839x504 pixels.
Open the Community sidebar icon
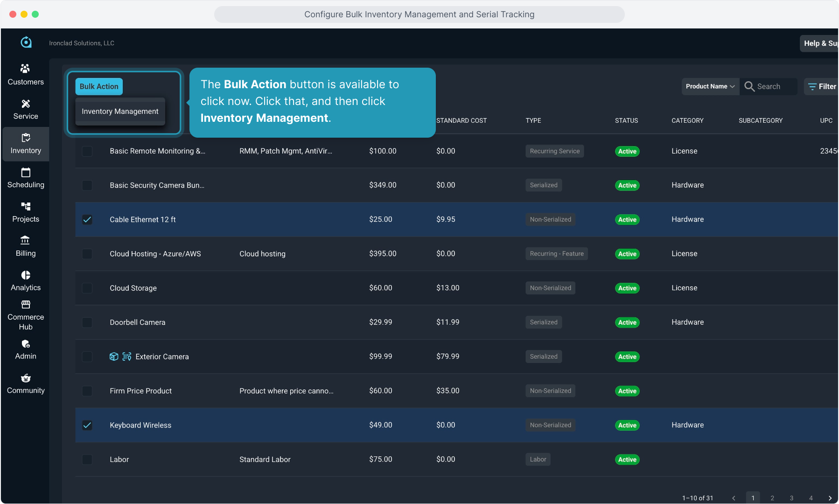tap(25, 378)
